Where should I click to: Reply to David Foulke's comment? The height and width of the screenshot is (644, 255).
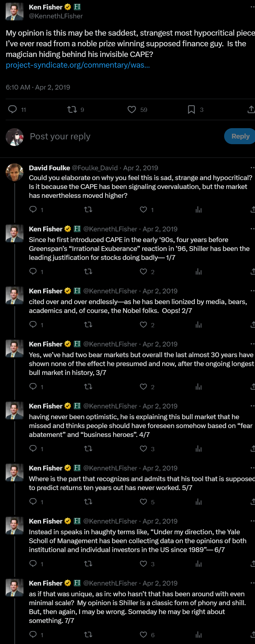33,209
